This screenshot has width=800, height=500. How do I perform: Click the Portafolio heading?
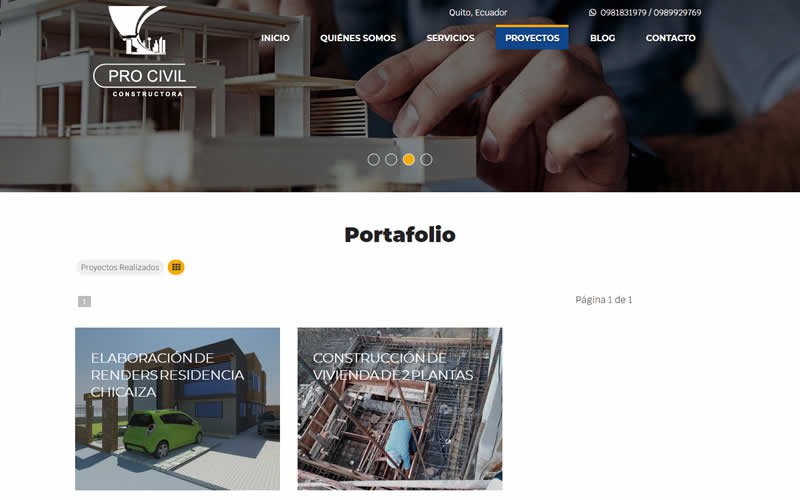400,235
